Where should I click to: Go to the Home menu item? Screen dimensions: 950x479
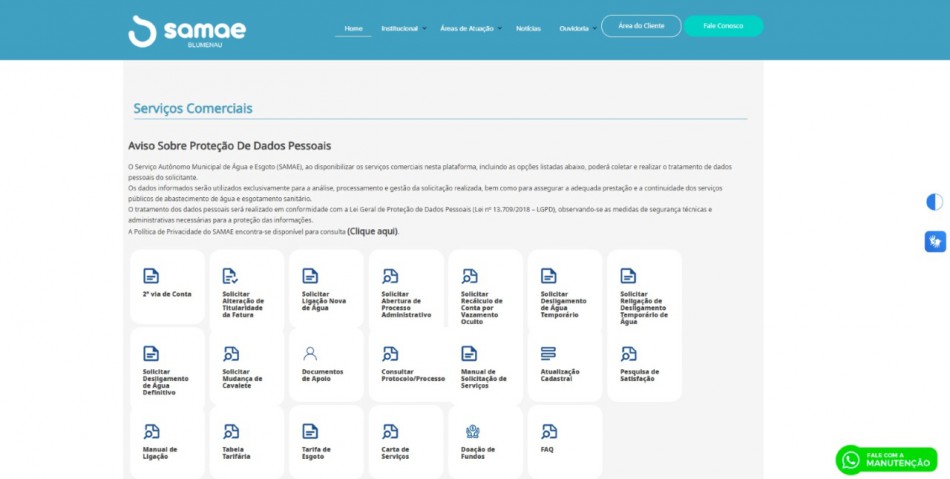pyautogui.click(x=353, y=28)
